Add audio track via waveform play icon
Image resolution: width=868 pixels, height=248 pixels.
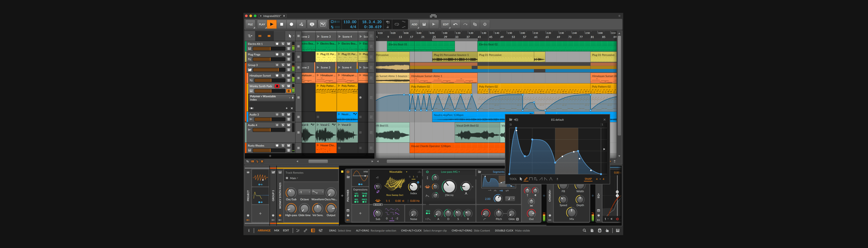(434, 24)
